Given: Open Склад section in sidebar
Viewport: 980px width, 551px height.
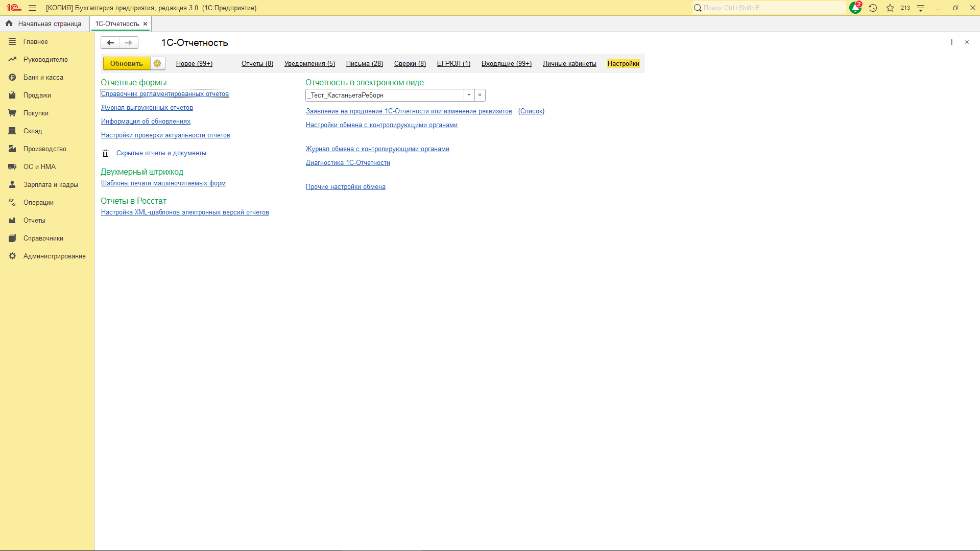Looking at the screenshot, I should pyautogui.click(x=33, y=131).
